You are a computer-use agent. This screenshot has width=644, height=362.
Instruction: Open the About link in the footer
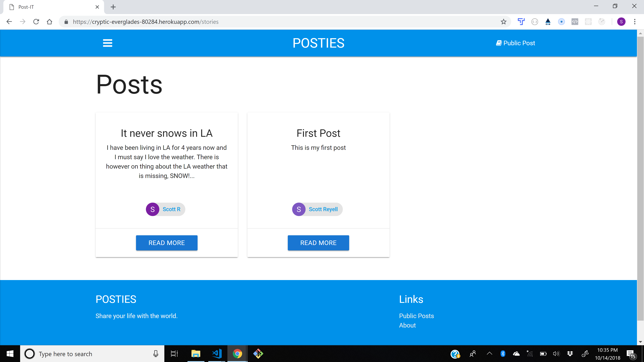tap(407, 325)
